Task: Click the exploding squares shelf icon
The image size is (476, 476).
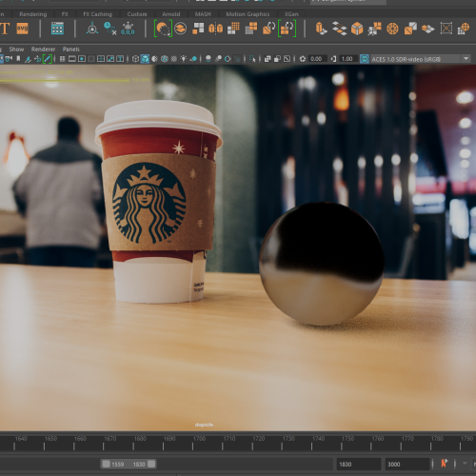Action: pyautogui.click(x=374, y=29)
